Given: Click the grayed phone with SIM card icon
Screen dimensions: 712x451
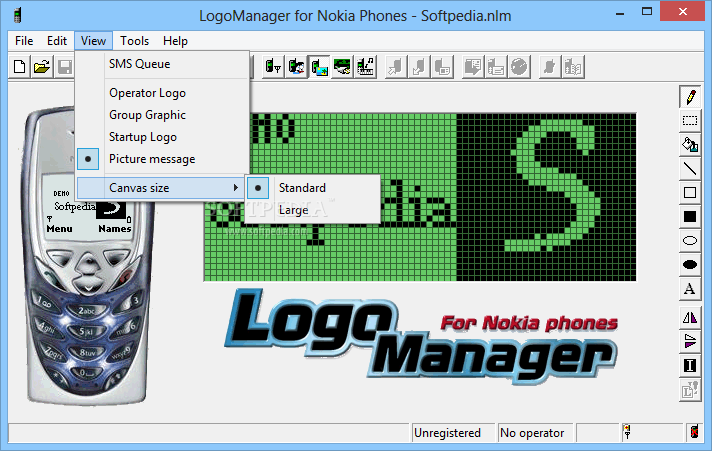Looking at the screenshot, I should click(x=442, y=67).
